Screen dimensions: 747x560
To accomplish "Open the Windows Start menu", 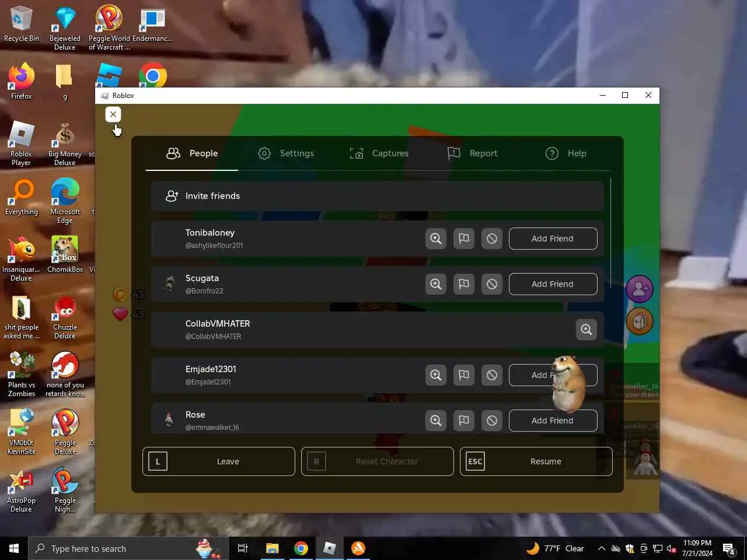I will click(x=14, y=548).
